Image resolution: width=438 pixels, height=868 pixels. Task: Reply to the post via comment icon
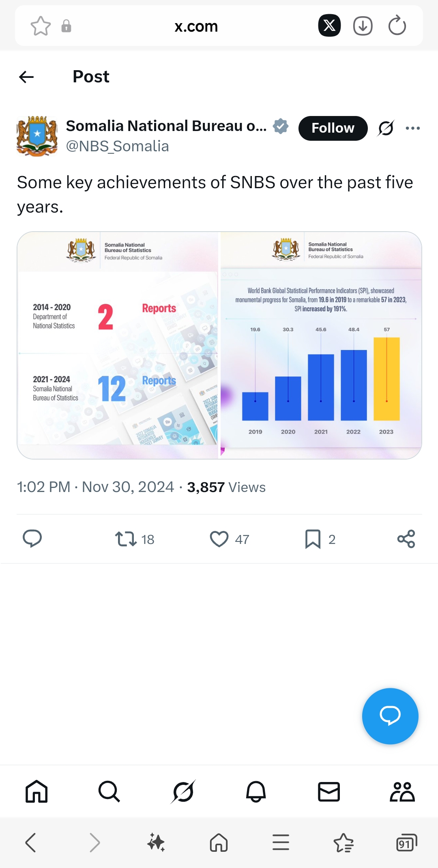point(32,539)
